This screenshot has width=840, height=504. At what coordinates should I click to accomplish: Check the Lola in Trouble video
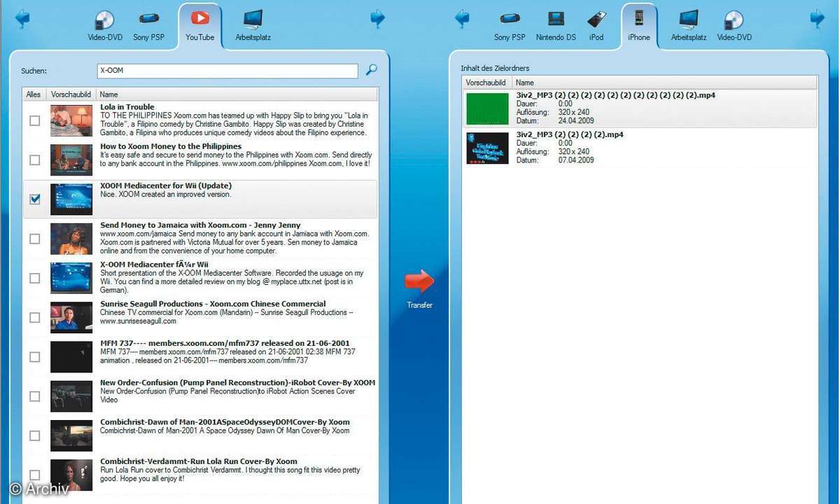(x=34, y=120)
